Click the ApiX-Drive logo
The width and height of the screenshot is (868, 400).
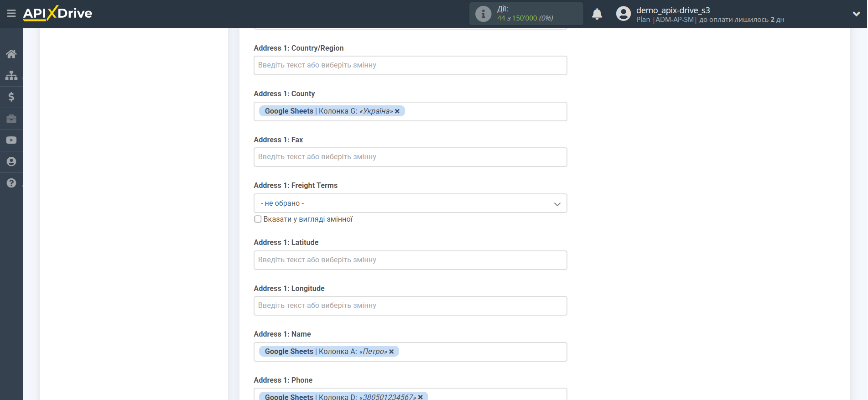(x=57, y=13)
